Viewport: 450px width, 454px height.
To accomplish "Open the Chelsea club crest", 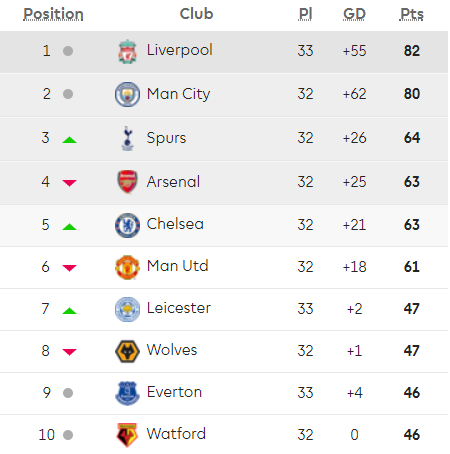I will 127,225.
